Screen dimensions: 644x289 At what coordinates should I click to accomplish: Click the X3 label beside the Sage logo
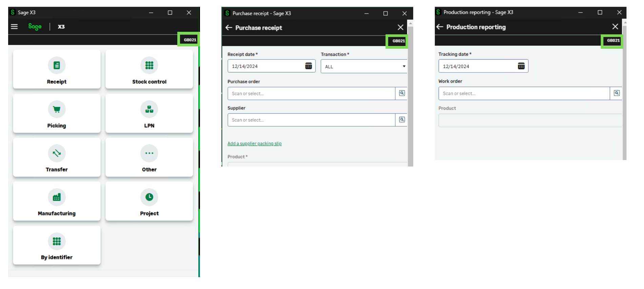[61, 26]
